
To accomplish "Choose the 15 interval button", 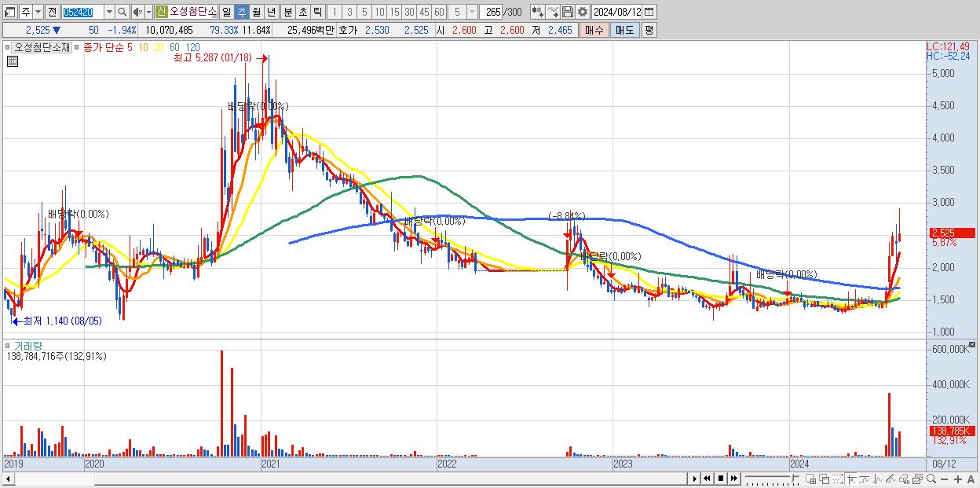I will [394, 12].
